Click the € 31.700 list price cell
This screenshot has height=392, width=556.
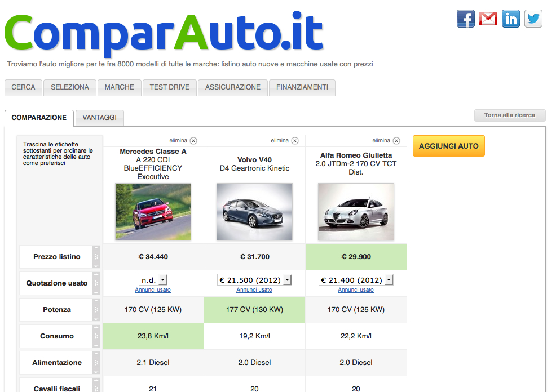254,257
